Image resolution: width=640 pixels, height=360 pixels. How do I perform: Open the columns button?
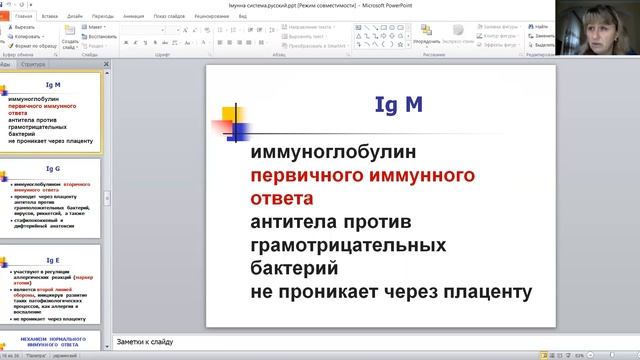(x=262, y=42)
